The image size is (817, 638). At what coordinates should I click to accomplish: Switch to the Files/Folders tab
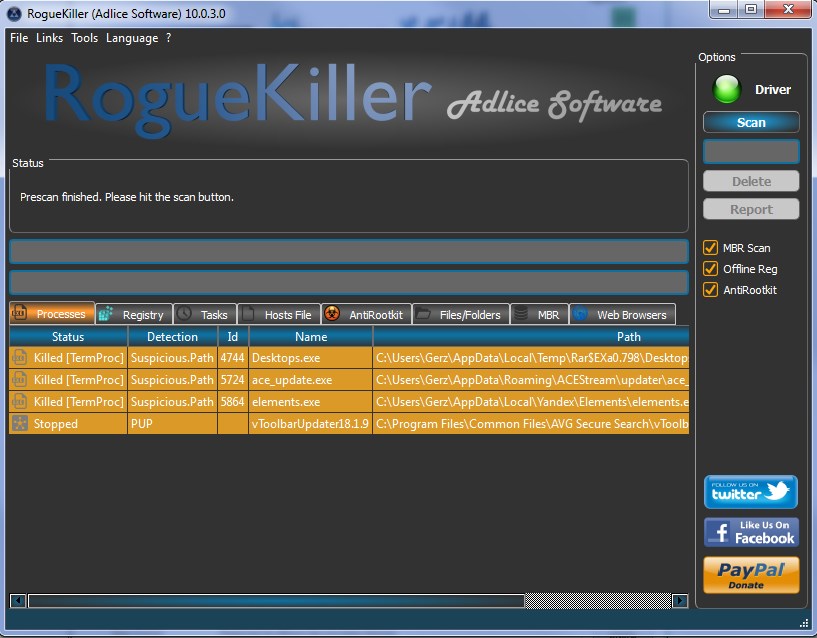click(461, 314)
